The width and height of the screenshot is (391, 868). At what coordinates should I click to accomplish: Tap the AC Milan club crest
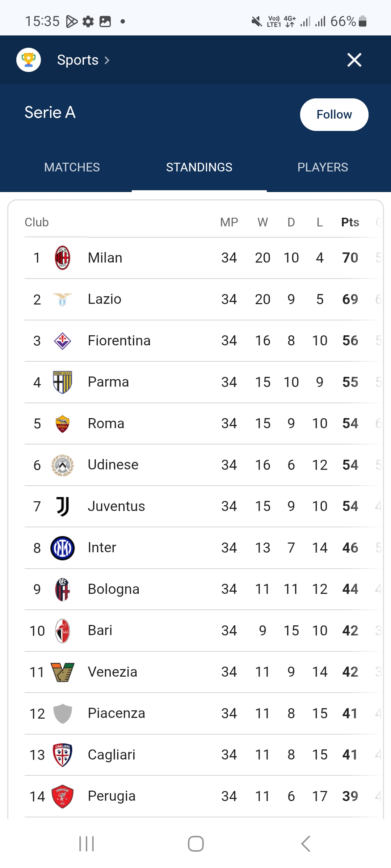point(62,258)
